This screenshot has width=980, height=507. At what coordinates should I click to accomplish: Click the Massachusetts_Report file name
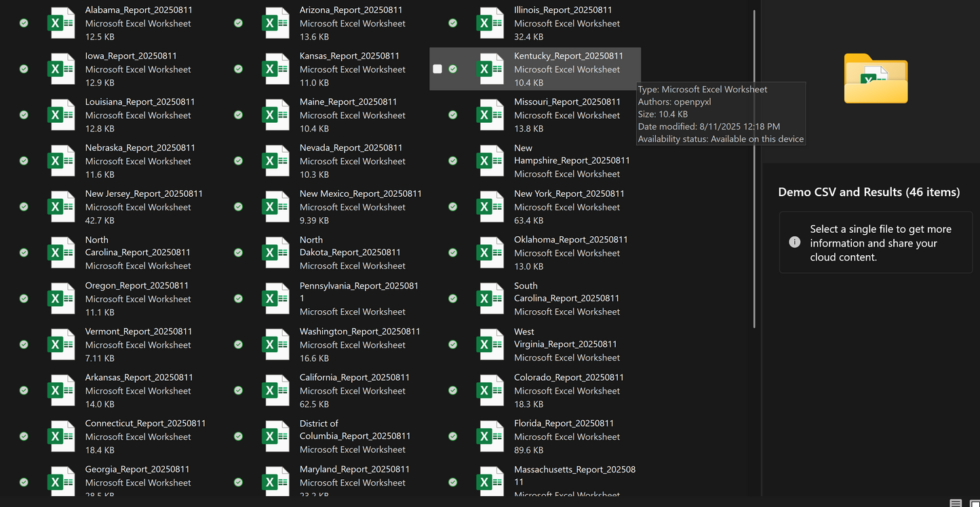(x=574, y=475)
